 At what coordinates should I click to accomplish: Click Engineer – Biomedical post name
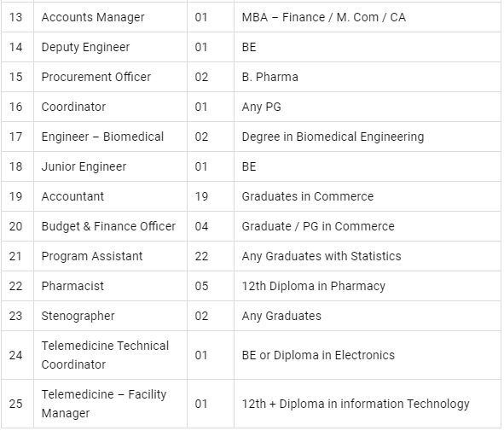point(102,137)
